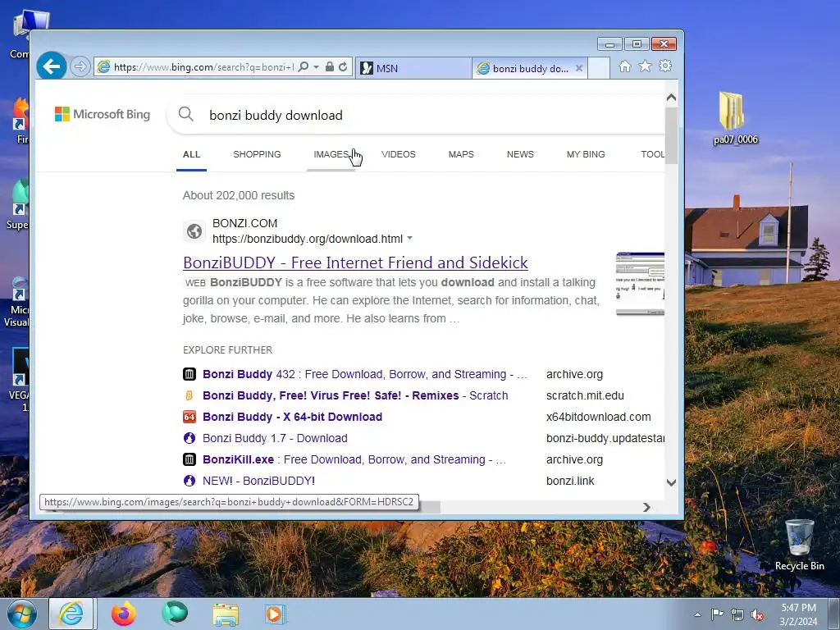The image size is (840, 630).
Task: Expand the bonzibuddy.org URL dropdown arrow
Action: tap(410, 239)
